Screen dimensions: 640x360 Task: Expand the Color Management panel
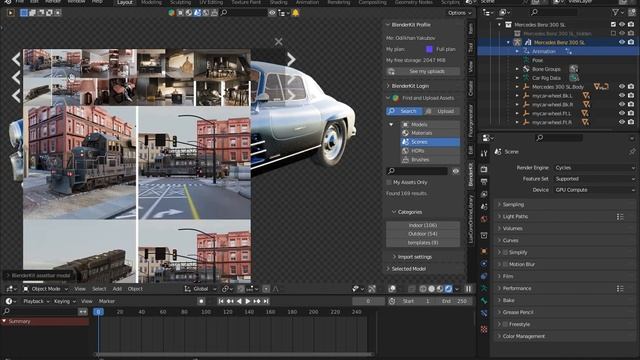click(565, 336)
